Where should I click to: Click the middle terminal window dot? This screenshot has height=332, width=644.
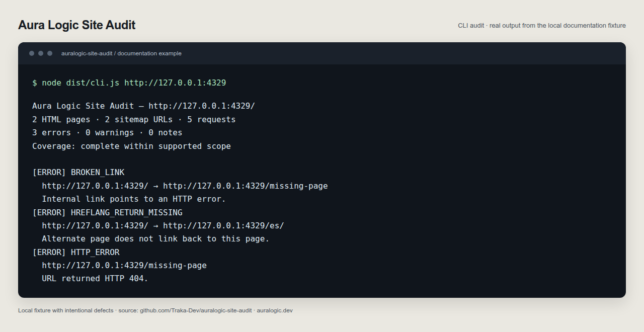41,53
